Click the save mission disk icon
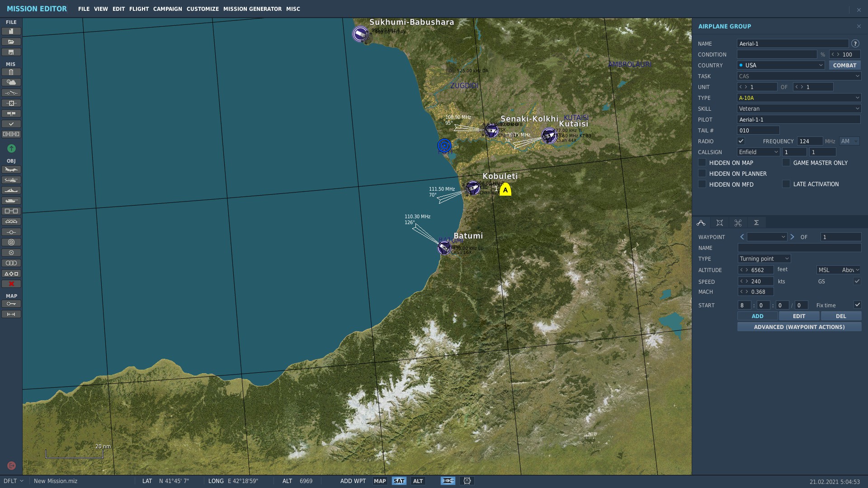The width and height of the screenshot is (868, 488). point(11,52)
